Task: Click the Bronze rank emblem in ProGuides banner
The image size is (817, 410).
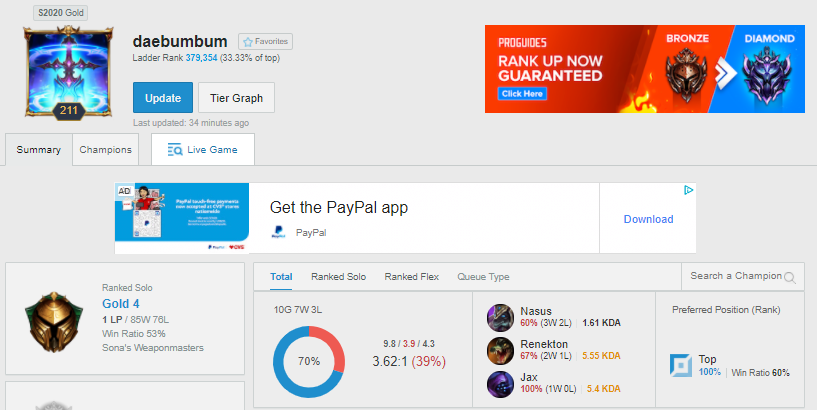Action: 687,76
